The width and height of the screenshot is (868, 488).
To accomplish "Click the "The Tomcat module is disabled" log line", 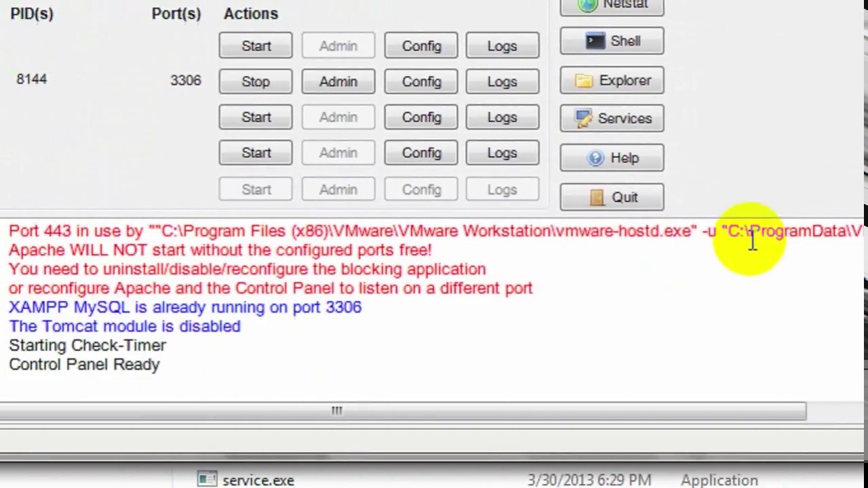I will click(125, 326).
